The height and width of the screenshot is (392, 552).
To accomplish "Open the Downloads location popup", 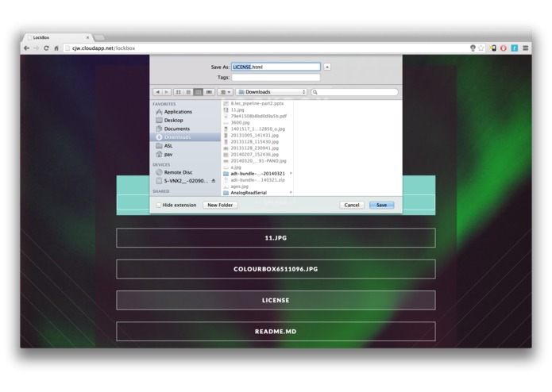I will pos(272,92).
